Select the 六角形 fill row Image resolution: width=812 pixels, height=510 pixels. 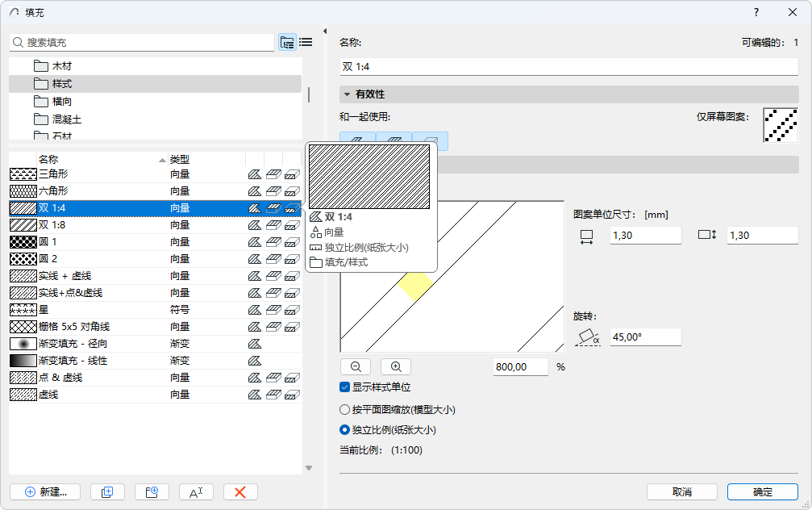pyautogui.click(x=155, y=191)
